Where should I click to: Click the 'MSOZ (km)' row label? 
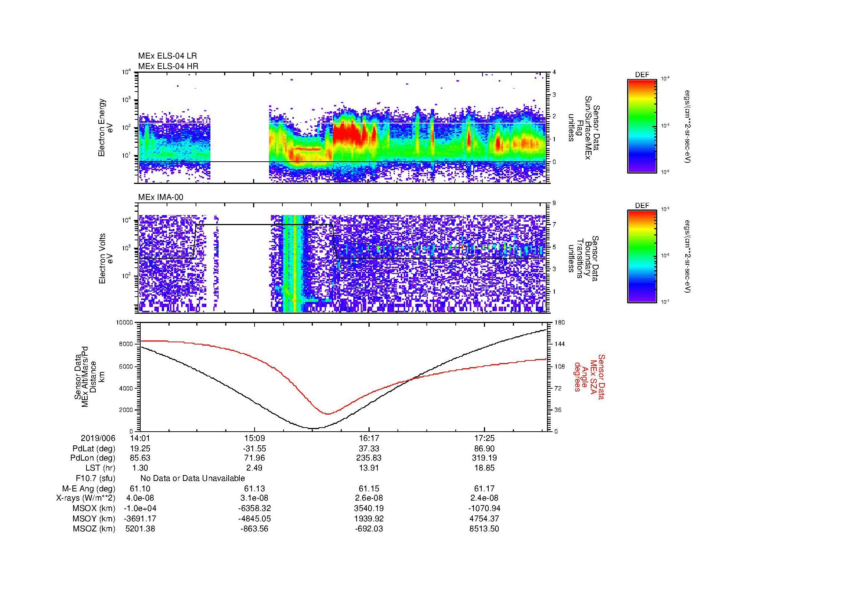pos(94,529)
